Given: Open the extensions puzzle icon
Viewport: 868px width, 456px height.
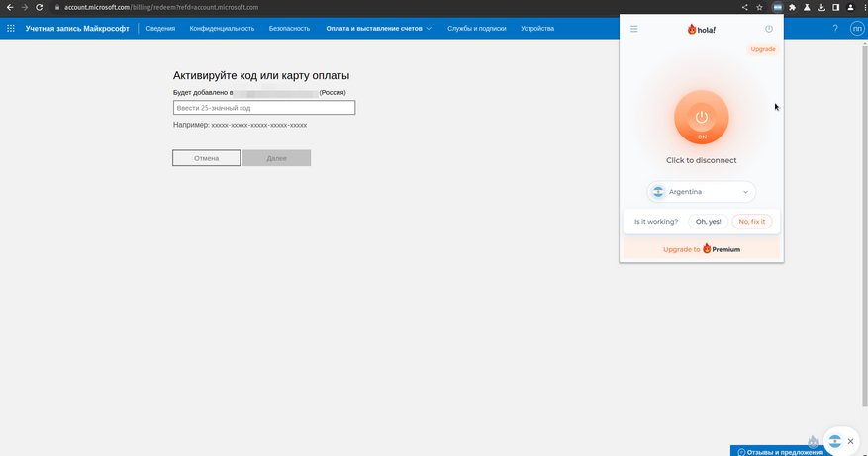Looking at the screenshot, I should tap(792, 7).
